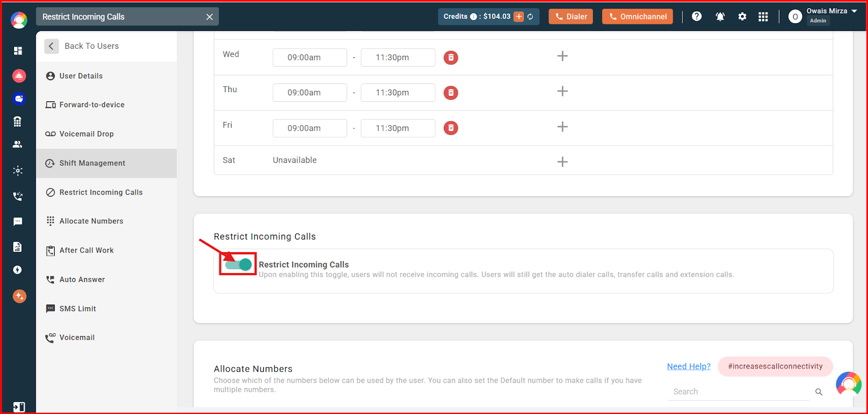Click the search magnifier in Allocate Numbers
This screenshot has height=414, width=868.
pos(819,392)
